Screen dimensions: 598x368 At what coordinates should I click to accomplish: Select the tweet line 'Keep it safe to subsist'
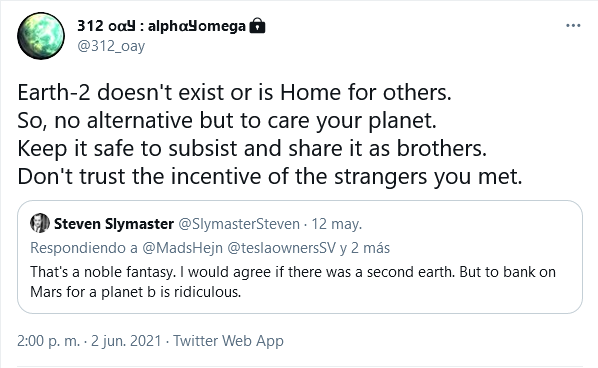252,148
